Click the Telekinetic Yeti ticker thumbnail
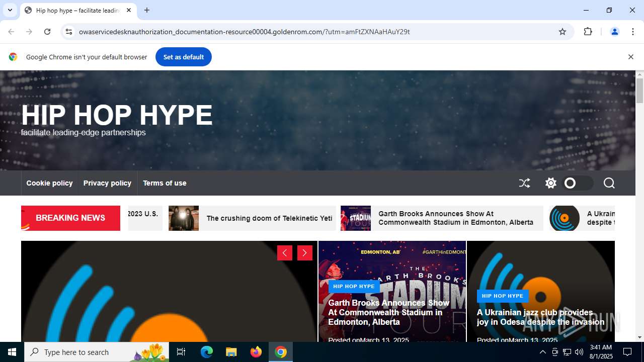644x362 pixels. pyautogui.click(x=184, y=218)
